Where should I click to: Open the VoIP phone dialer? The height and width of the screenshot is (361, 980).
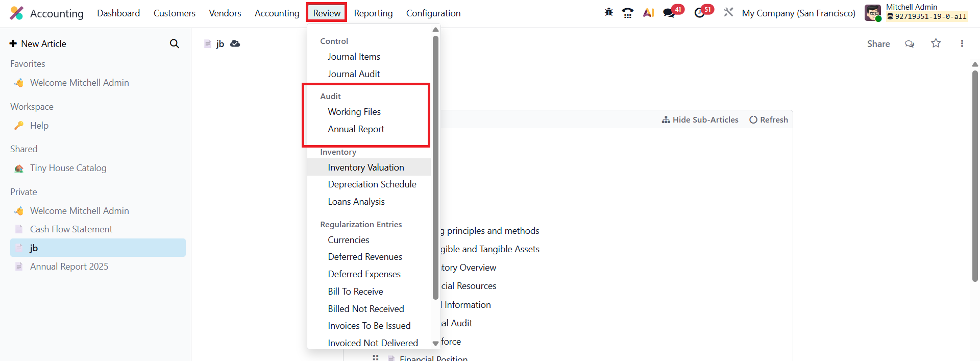[x=628, y=13]
